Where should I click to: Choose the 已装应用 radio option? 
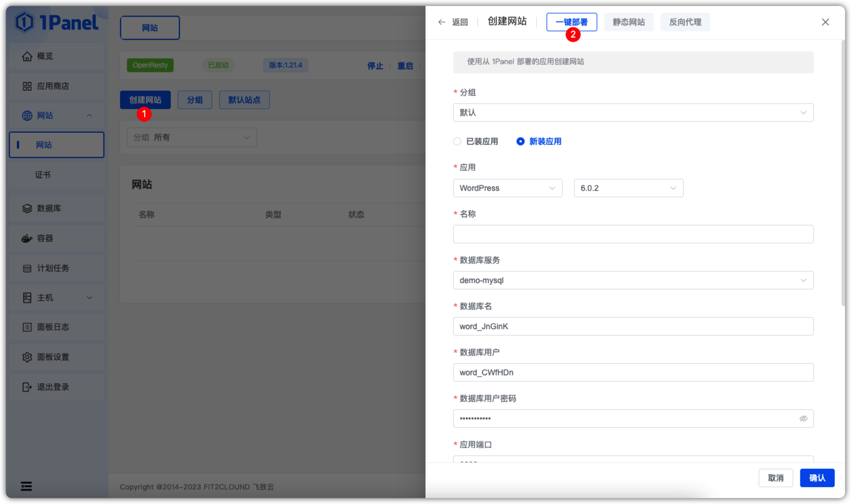coord(457,141)
